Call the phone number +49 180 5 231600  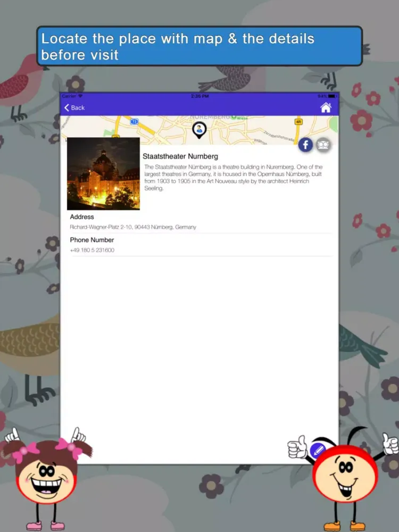tap(92, 250)
